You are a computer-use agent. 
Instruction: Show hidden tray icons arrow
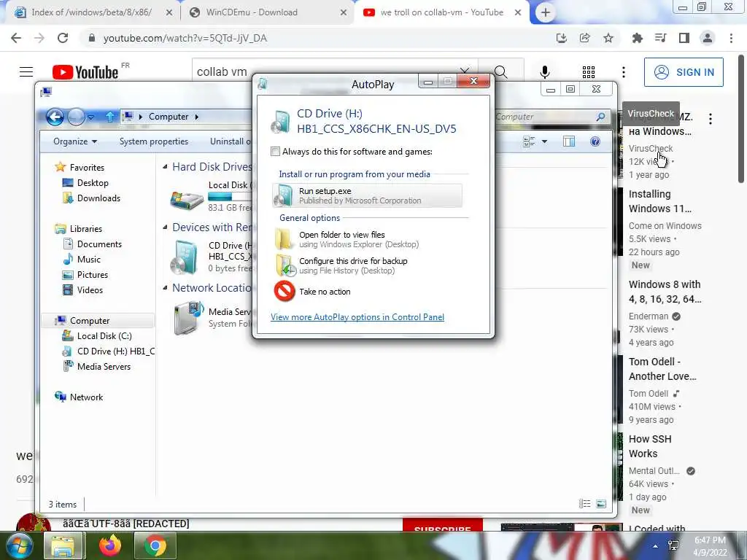pyautogui.click(x=656, y=546)
